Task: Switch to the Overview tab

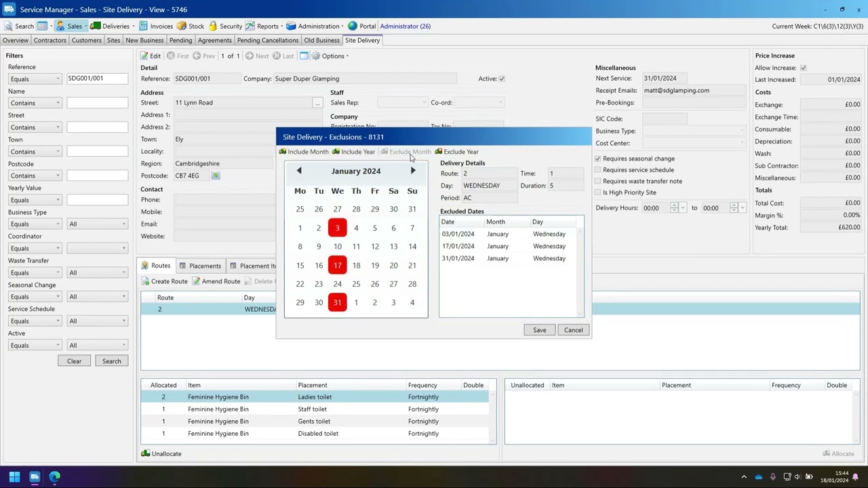Action: (16, 41)
